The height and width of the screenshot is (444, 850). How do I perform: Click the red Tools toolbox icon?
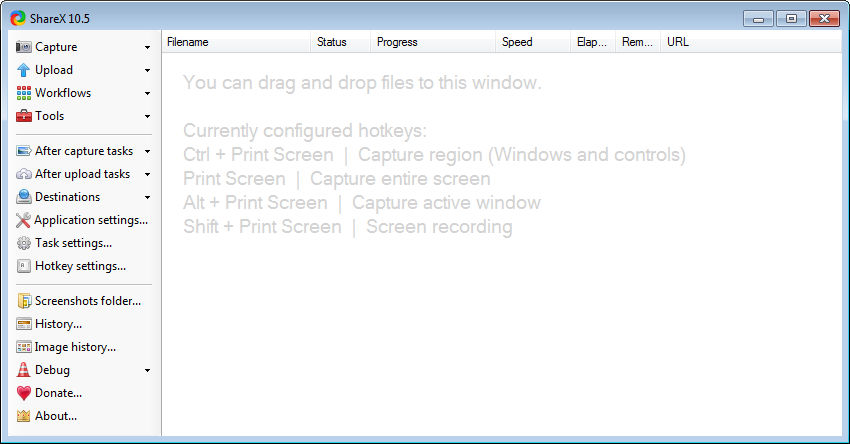[24, 116]
